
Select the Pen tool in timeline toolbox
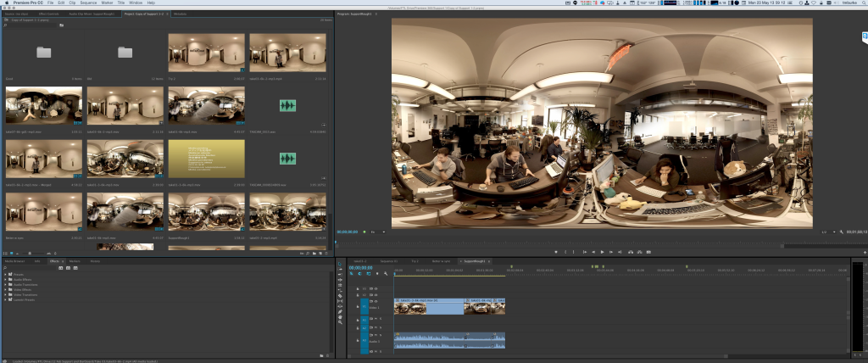(x=340, y=311)
